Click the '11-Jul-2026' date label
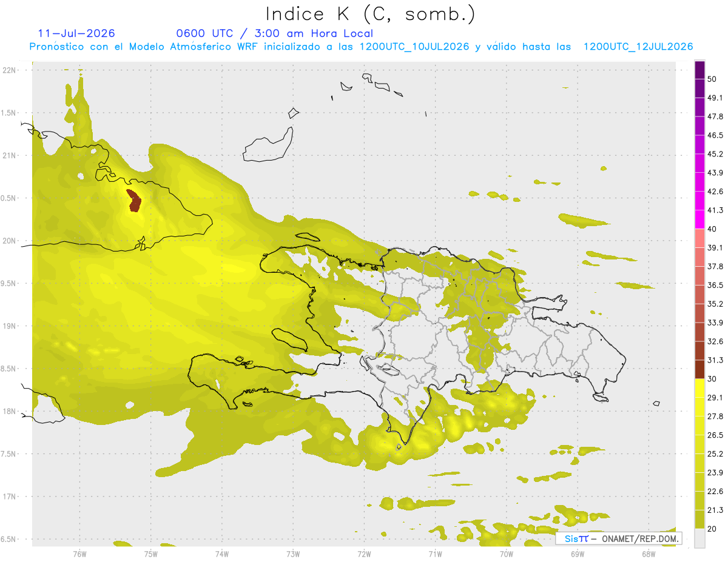This screenshot has height=562, width=728. [x=76, y=33]
